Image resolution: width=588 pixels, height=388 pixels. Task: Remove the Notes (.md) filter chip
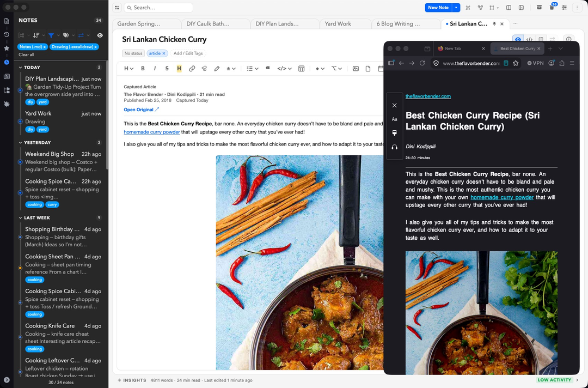point(44,47)
